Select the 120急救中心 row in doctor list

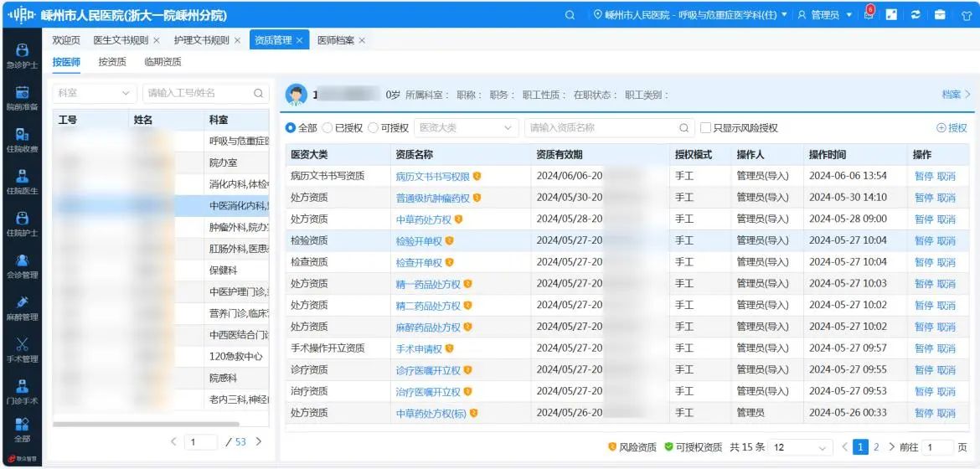coord(161,357)
